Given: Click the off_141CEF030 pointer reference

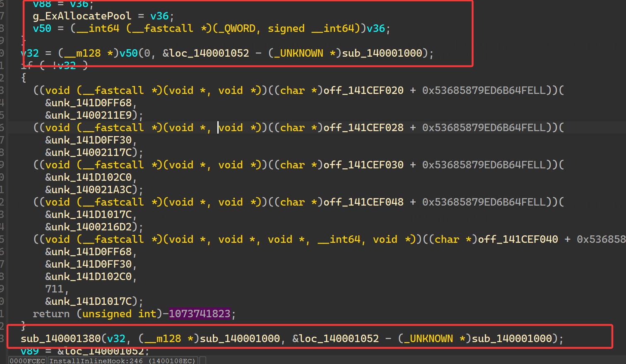Looking at the screenshot, I should coord(363,165).
